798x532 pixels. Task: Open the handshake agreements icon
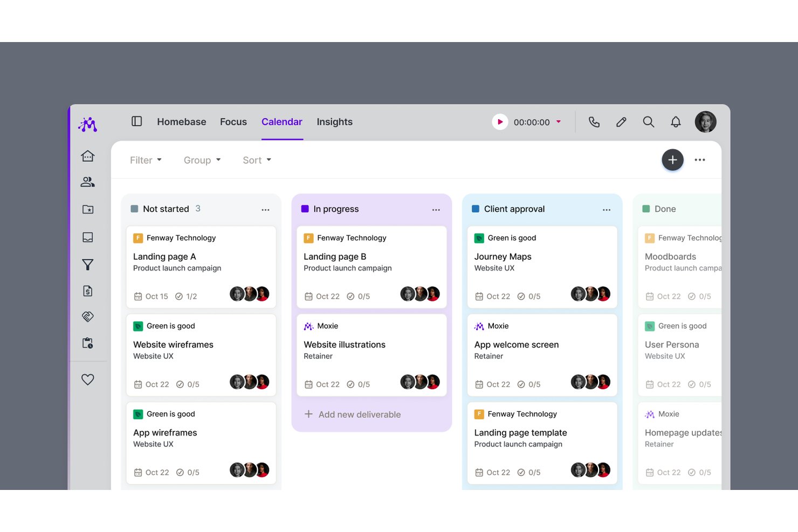pyautogui.click(x=88, y=316)
